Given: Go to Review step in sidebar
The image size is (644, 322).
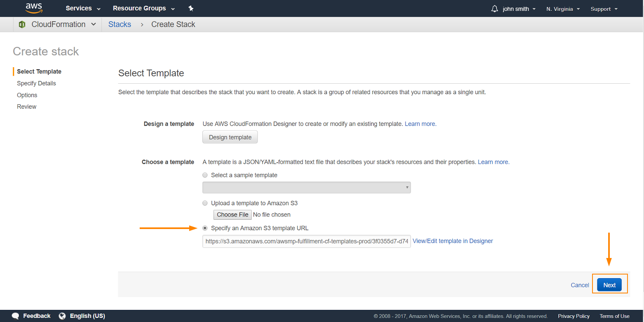Looking at the screenshot, I should point(27,107).
